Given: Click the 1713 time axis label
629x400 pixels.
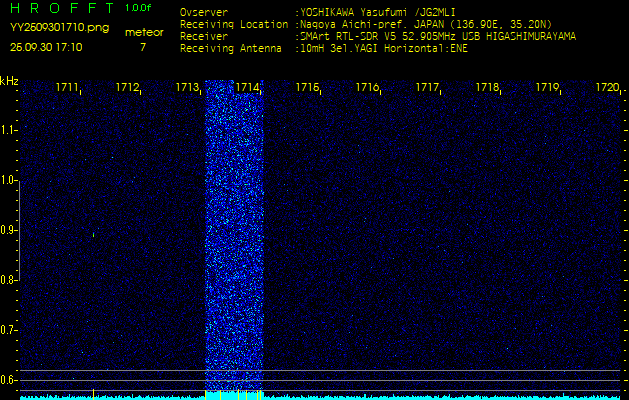Looking at the screenshot, I should point(187,87).
